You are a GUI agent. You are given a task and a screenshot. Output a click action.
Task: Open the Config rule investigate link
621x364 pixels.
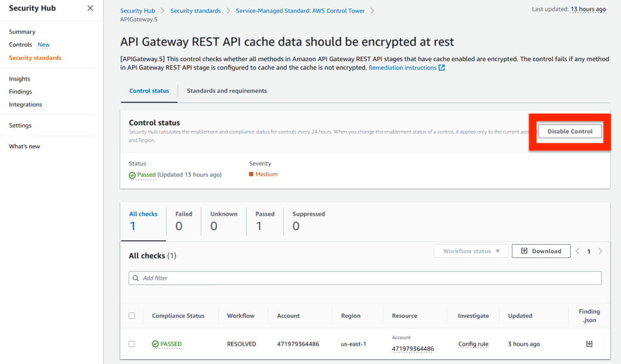coord(473,344)
